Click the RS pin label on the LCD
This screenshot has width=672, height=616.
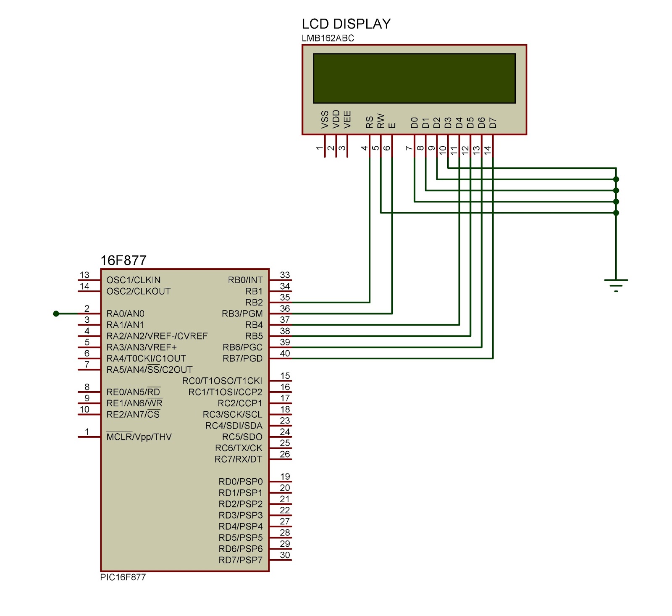tap(370, 123)
